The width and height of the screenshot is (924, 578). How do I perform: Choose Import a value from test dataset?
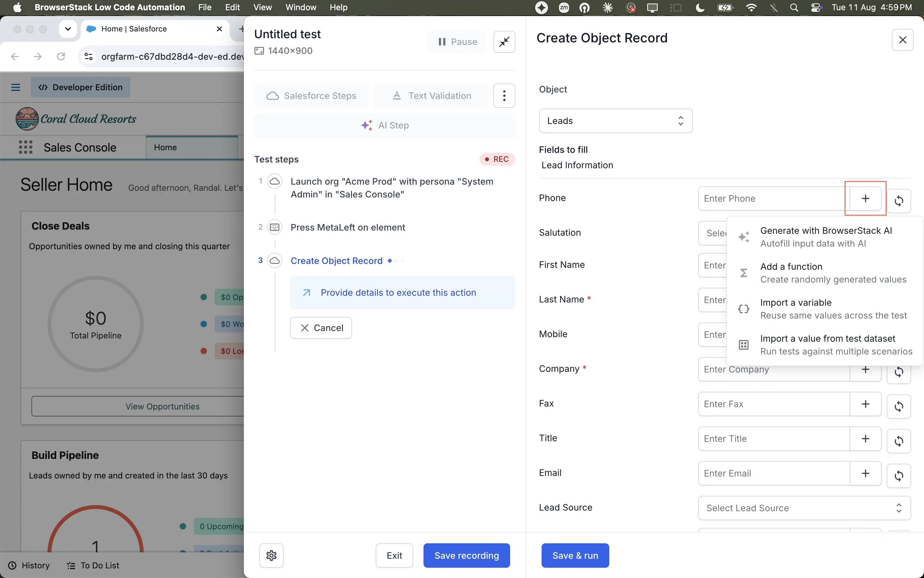[x=825, y=345]
